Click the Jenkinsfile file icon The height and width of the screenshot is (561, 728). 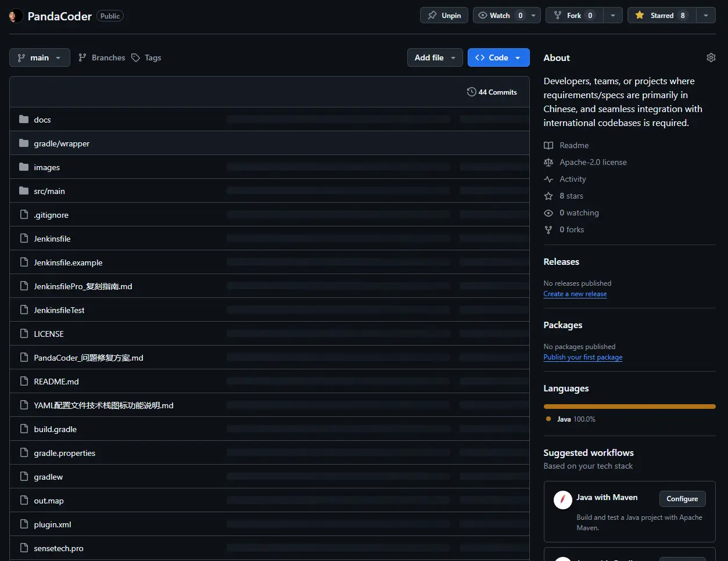tap(24, 238)
